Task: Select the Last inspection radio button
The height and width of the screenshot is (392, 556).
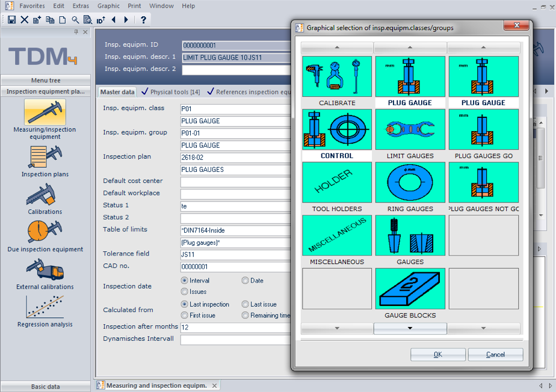Action: coord(184,304)
